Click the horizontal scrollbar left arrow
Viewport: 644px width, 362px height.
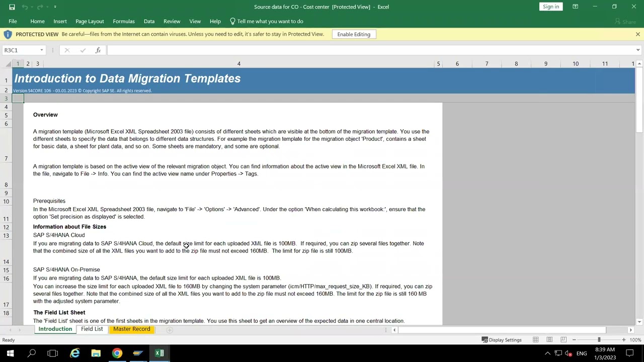tap(394, 330)
